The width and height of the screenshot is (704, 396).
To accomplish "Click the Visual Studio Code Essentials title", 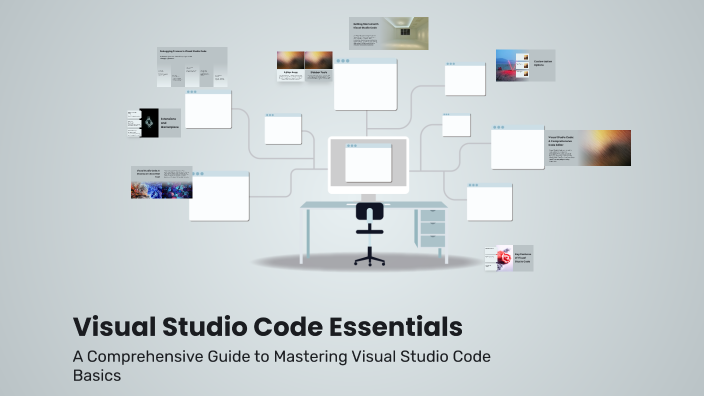I will tap(268, 326).
